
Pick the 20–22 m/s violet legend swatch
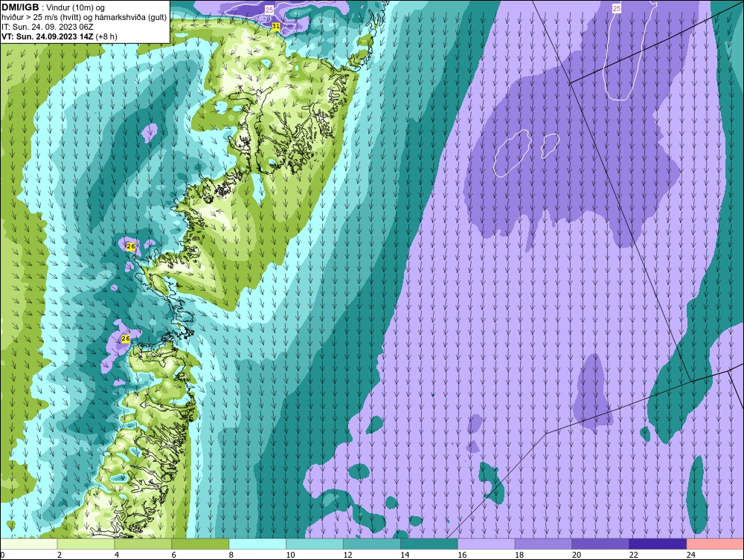600,544
